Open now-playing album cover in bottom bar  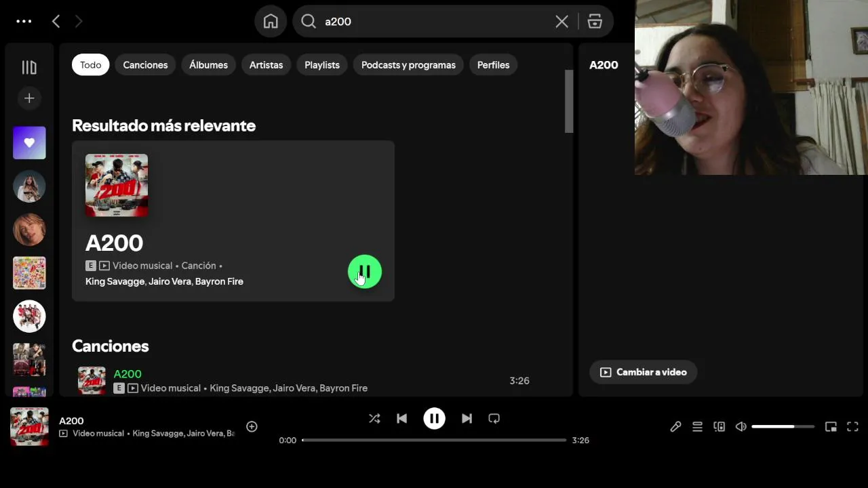click(x=29, y=426)
